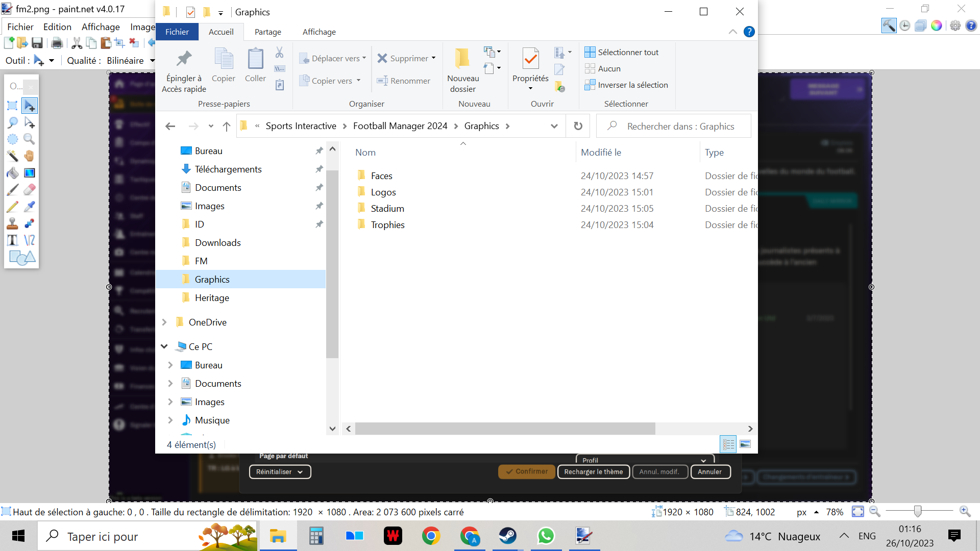Click the Renommer button

[x=404, y=81]
